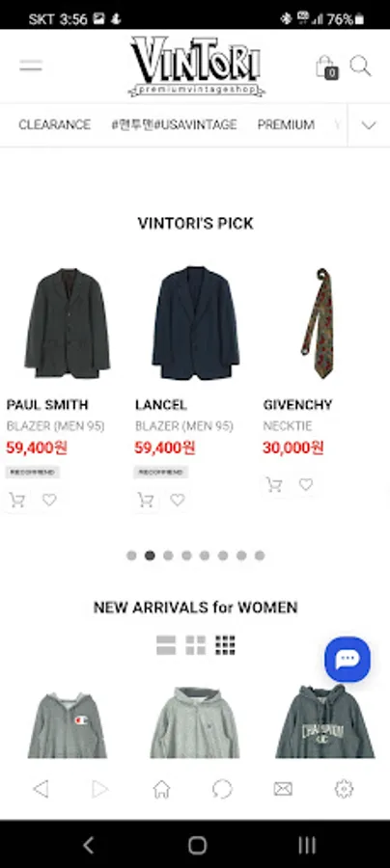Tap the VINTORI logo
This screenshot has width=390, height=868.
196,66
